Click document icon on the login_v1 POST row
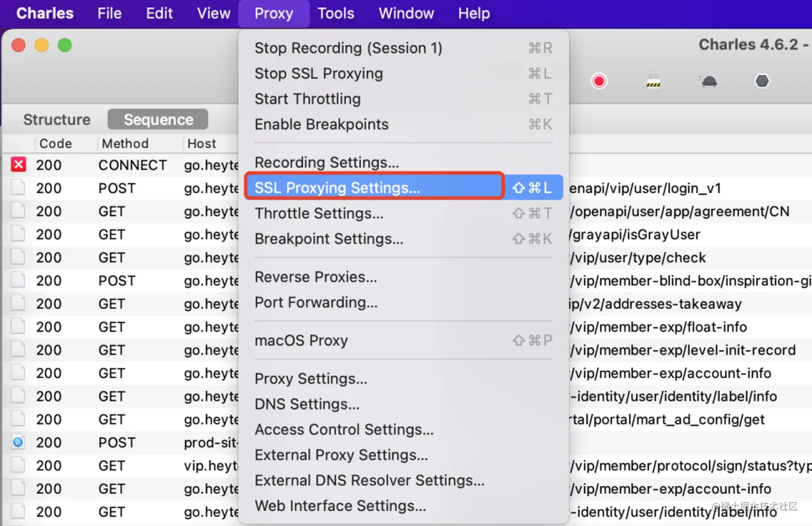Image resolution: width=812 pixels, height=526 pixels. point(18,188)
